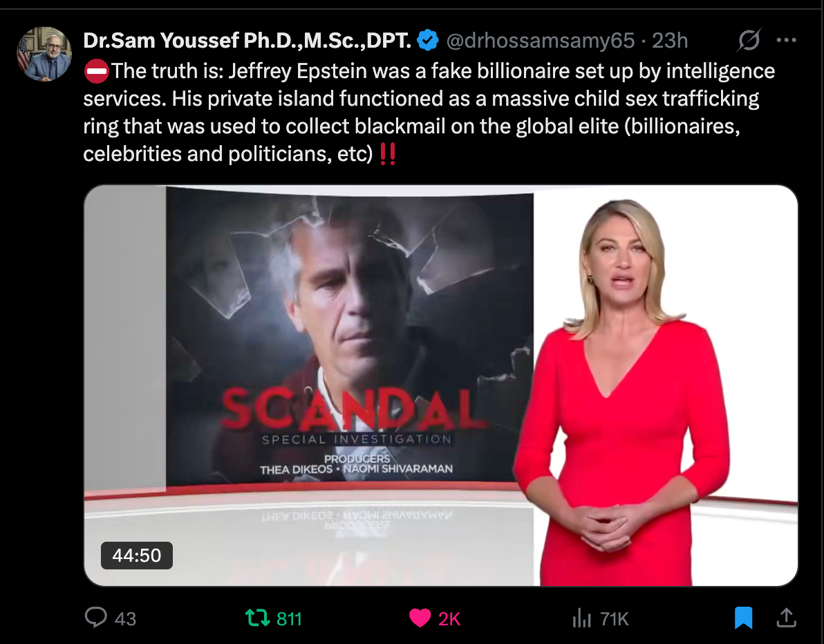Open the Dr.Sam Youssef display name link
824x644 pixels.
click(x=247, y=41)
